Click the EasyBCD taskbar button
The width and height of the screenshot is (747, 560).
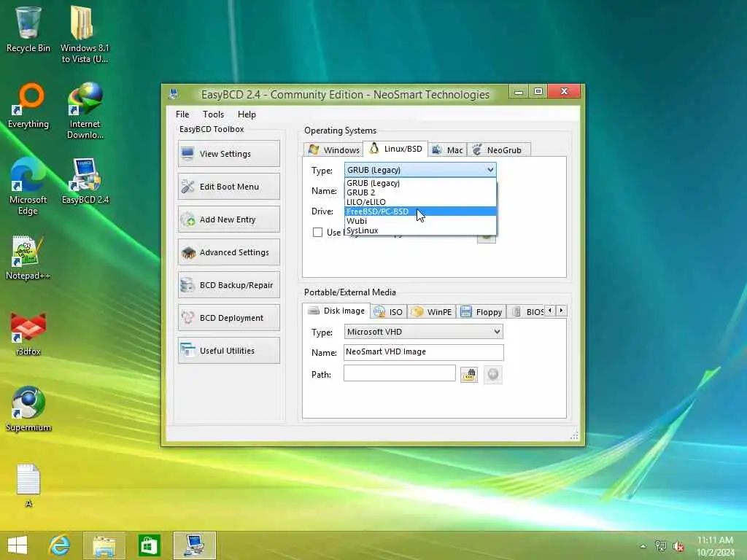(x=194, y=545)
